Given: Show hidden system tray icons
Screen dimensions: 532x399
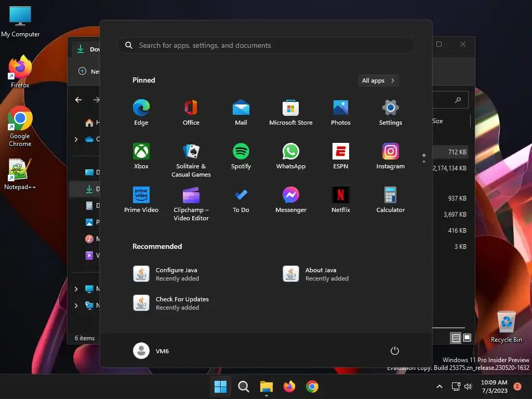Looking at the screenshot, I should tap(440, 387).
